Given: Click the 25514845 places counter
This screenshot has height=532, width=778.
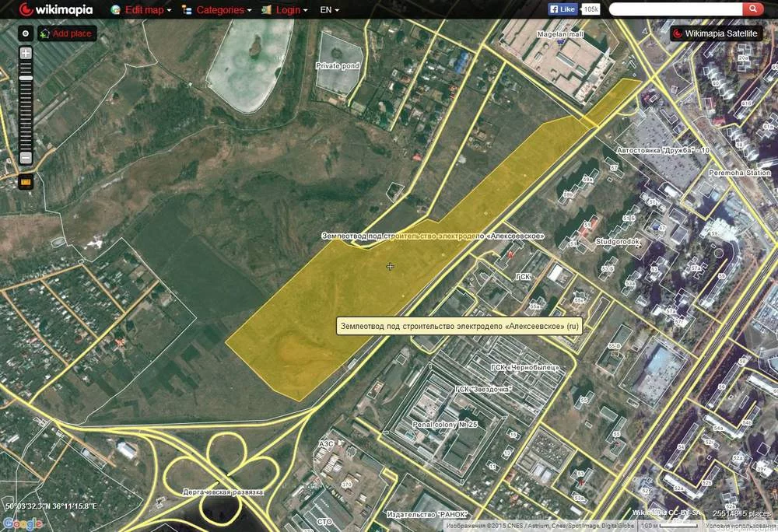Looking at the screenshot, I should (x=741, y=513).
